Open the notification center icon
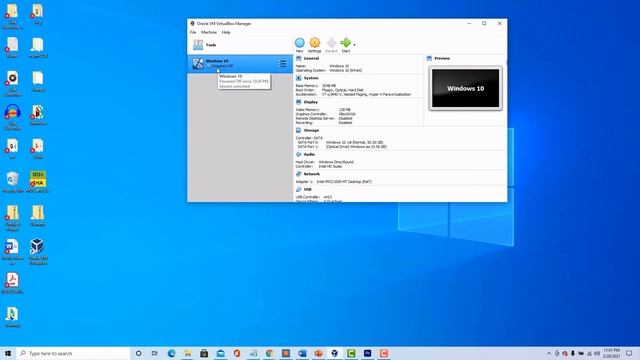Screen dimensions: 640x360 coord(629,353)
